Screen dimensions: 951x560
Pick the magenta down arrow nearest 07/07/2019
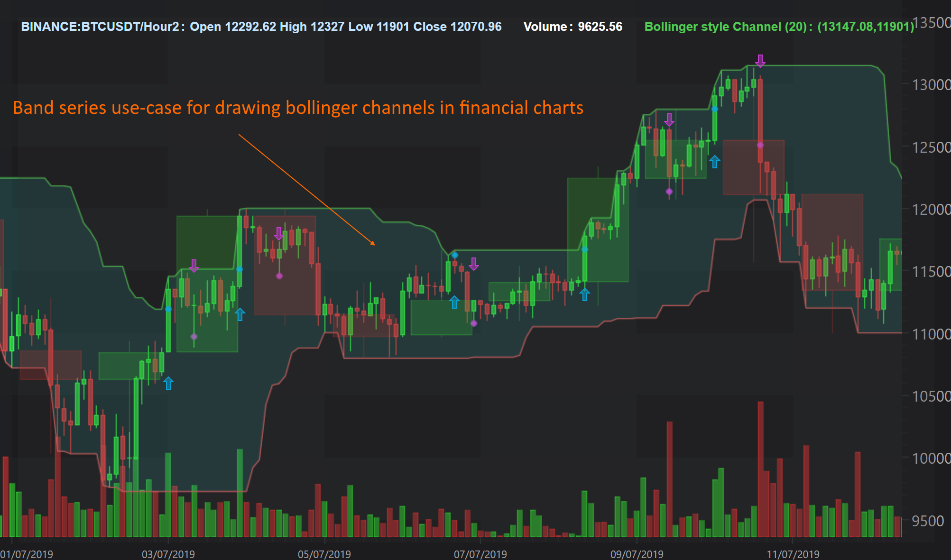point(474,264)
